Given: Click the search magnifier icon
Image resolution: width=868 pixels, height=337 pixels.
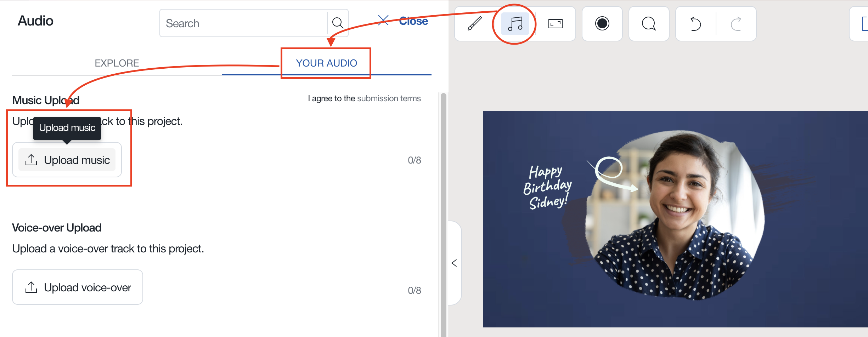Looking at the screenshot, I should (338, 23).
